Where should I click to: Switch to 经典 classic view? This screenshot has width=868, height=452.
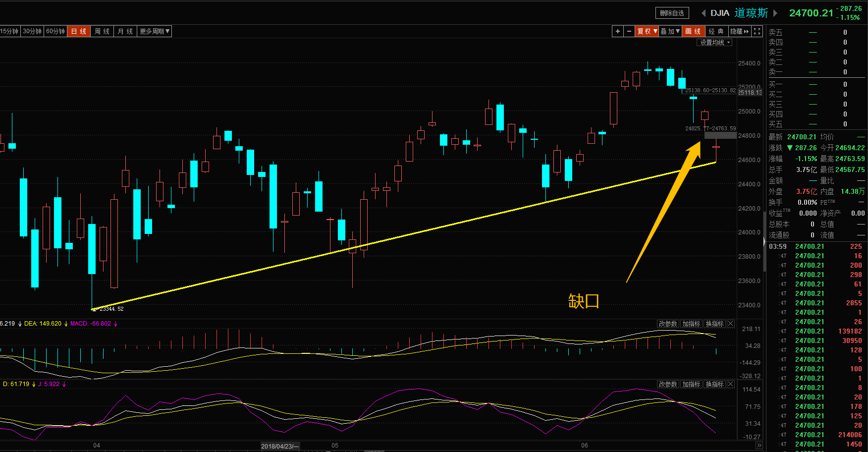(716, 31)
